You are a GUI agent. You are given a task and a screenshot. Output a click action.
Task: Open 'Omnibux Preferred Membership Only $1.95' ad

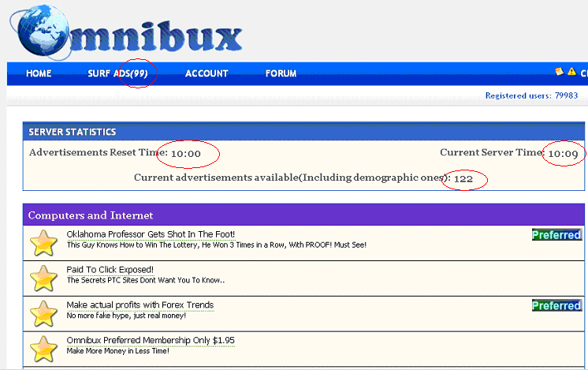tap(151, 340)
